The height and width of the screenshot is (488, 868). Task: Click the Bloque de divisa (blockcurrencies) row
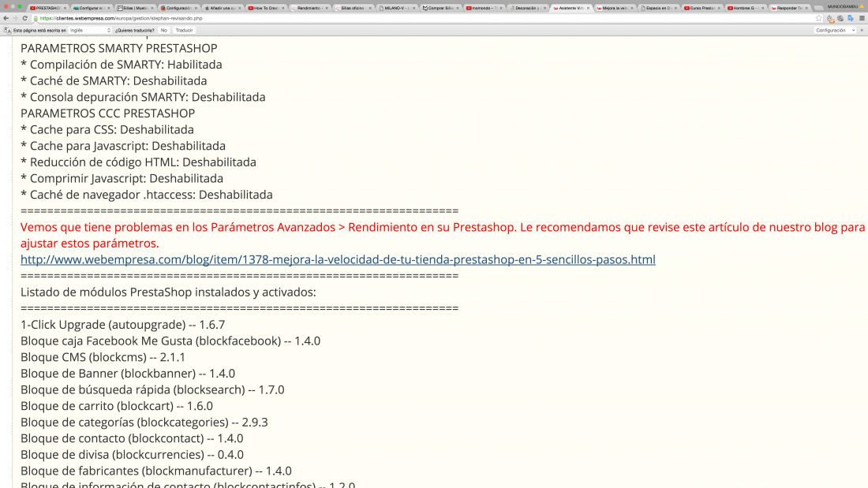pos(132,455)
